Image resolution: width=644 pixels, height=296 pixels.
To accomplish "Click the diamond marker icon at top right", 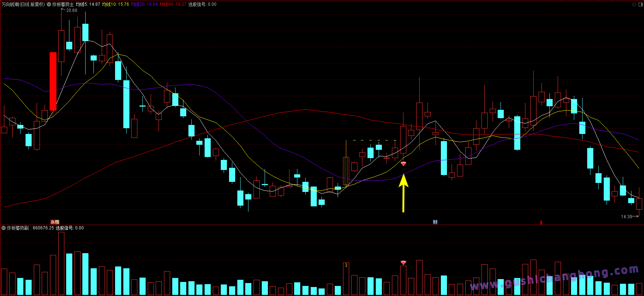I will (x=634, y=4).
